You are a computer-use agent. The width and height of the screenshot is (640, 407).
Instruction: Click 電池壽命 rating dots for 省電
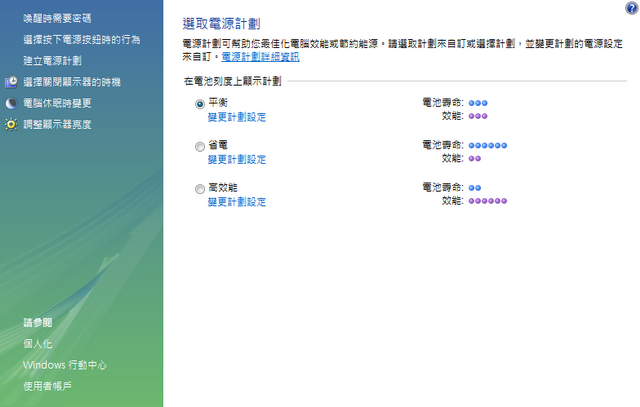point(488,145)
